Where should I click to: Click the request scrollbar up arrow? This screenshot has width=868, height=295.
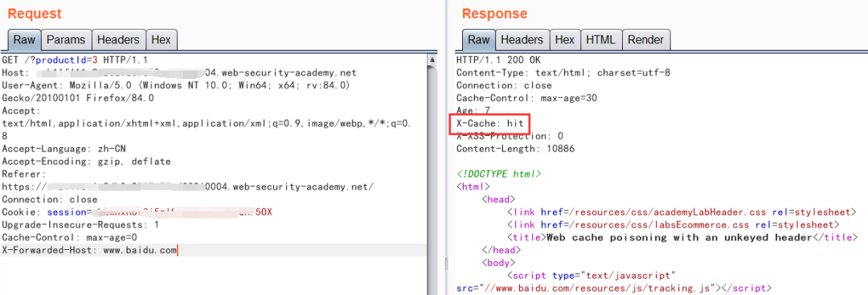pos(432,59)
